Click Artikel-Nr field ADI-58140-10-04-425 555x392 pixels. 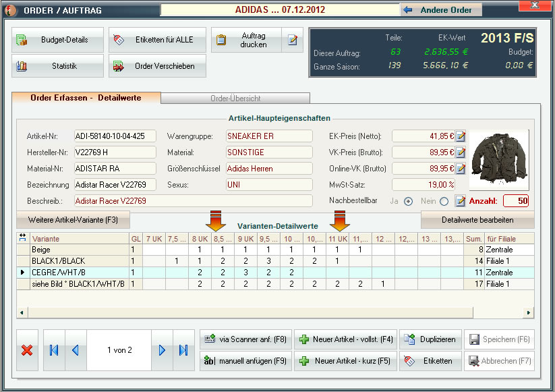point(115,136)
